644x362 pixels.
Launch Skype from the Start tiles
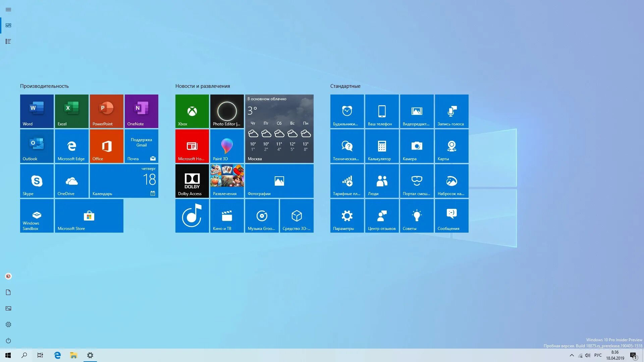tap(37, 181)
